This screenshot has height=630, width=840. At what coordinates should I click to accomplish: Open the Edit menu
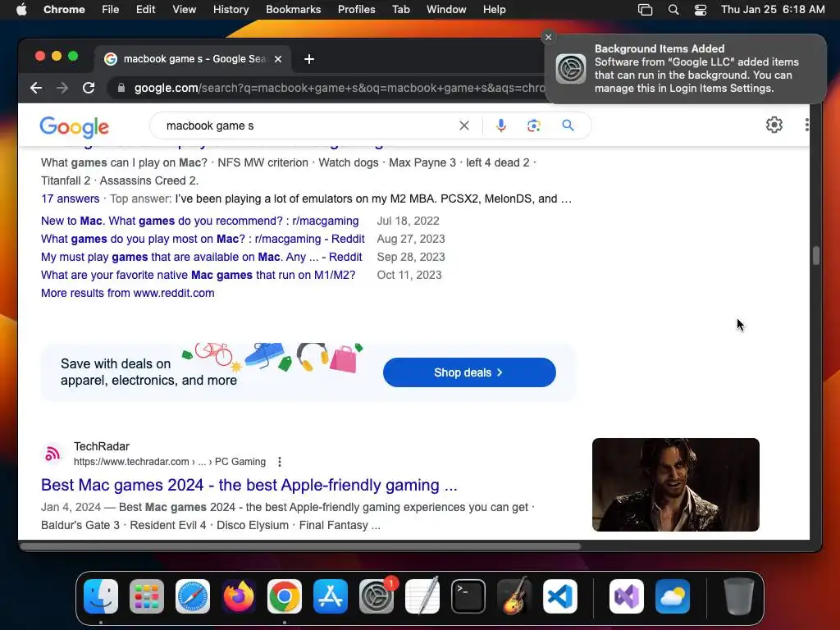[x=146, y=10]
